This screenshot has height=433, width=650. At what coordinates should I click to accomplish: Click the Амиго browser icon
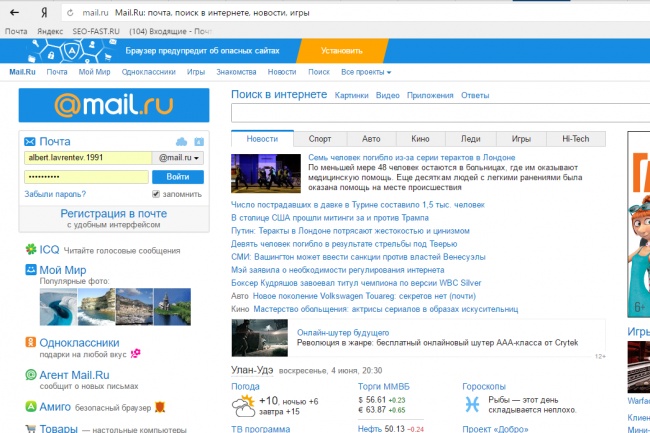click(31, 406)
